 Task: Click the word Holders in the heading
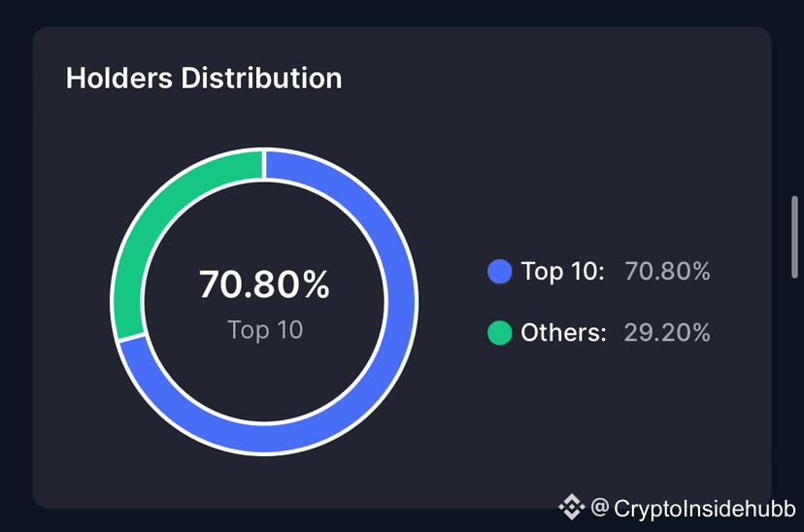tap(119, 79)
